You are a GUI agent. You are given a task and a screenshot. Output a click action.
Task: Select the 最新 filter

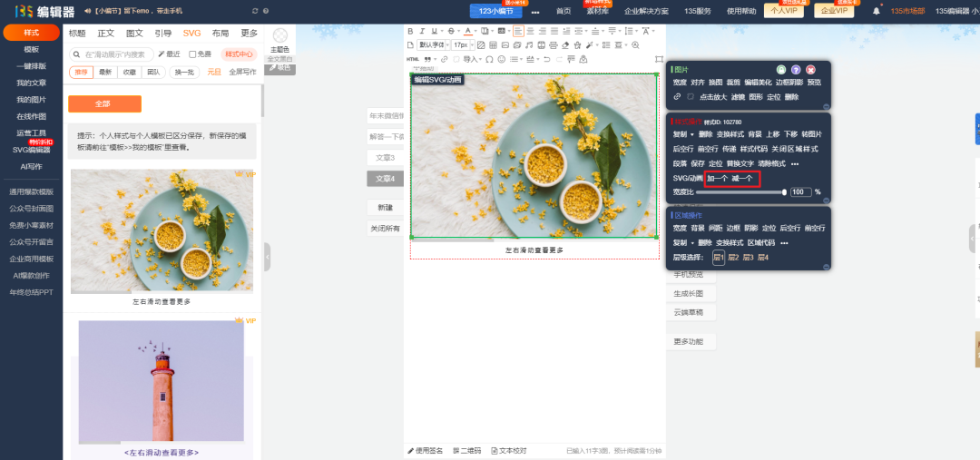point(105,72)
